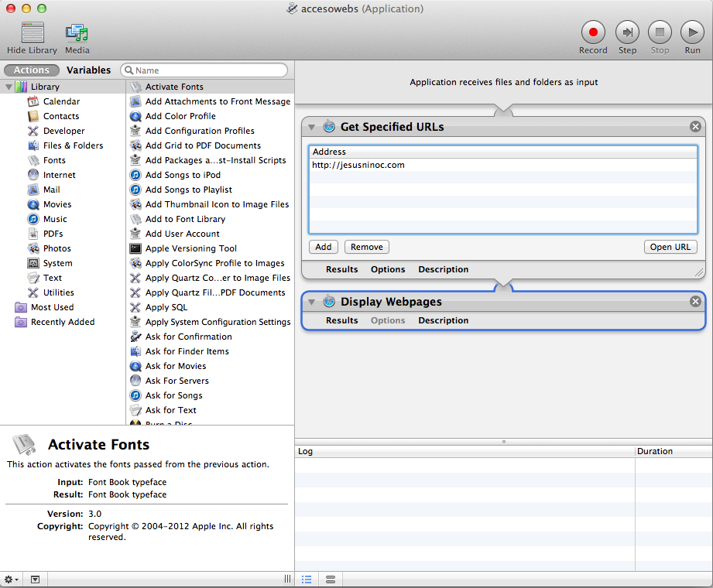Collapse the Display Webpages disclosure triangle
Viewport: 713px width, 588px height.
(x=312, y=302)
